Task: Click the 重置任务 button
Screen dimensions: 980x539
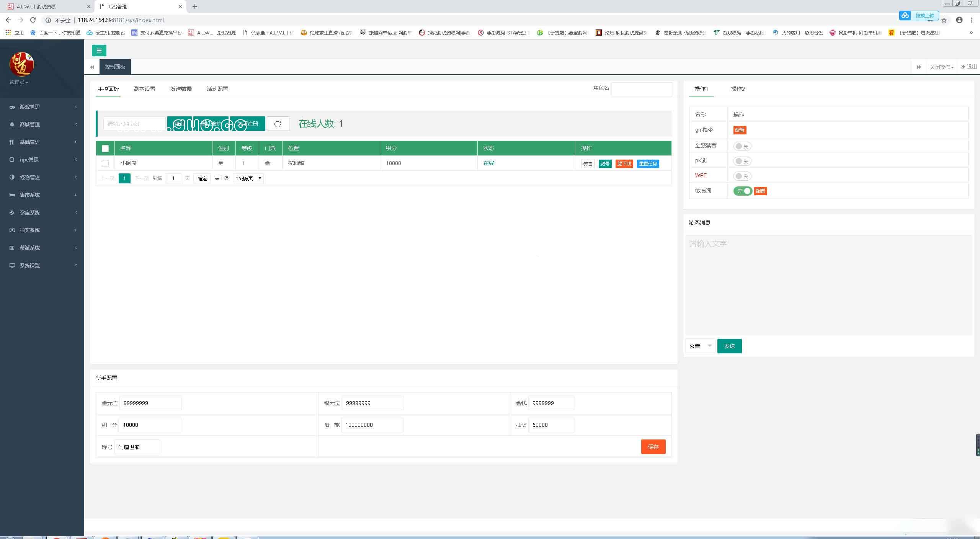Action: pos(648,164)
